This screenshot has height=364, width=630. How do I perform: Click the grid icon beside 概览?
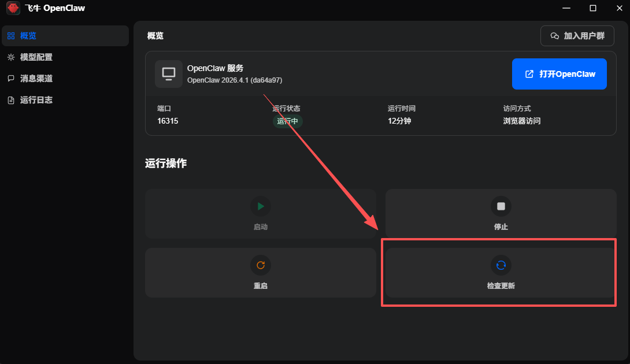(11, 36)
